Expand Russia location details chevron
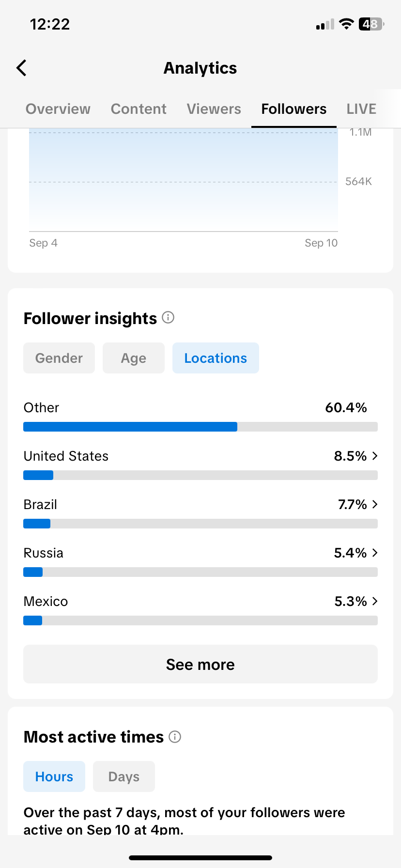 point(375,553)
